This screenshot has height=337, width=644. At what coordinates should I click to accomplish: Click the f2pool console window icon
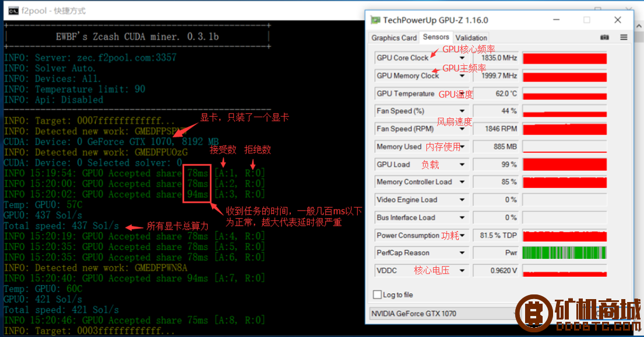click(x=13, y=10)
